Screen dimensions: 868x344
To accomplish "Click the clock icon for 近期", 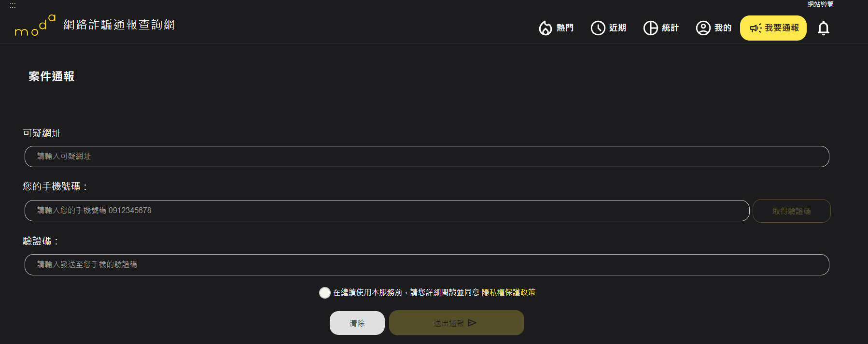I will pos(598,28).
